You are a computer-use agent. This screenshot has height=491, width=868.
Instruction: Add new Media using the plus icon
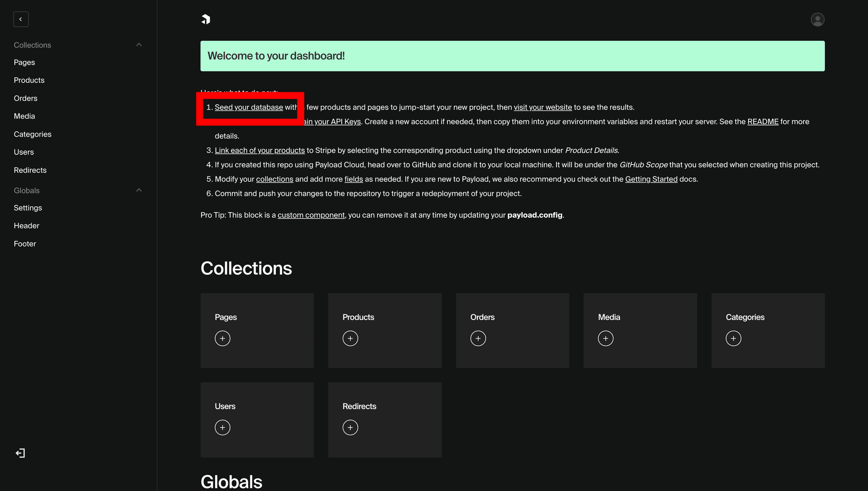point(606,338)
